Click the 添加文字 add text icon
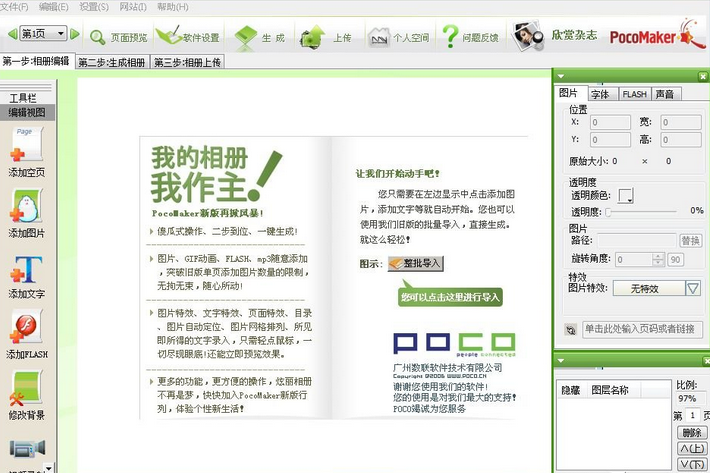 click(x=27, y=269)
